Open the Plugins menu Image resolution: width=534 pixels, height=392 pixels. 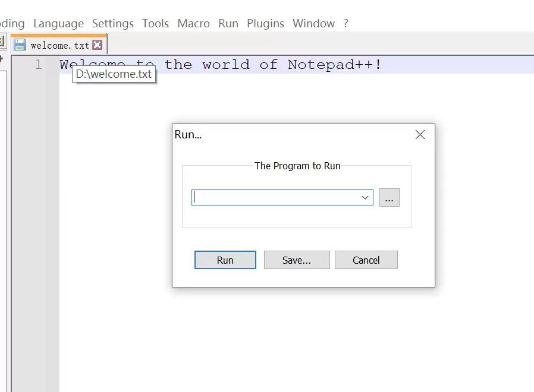pyautogui.click(x=265, y=24)
